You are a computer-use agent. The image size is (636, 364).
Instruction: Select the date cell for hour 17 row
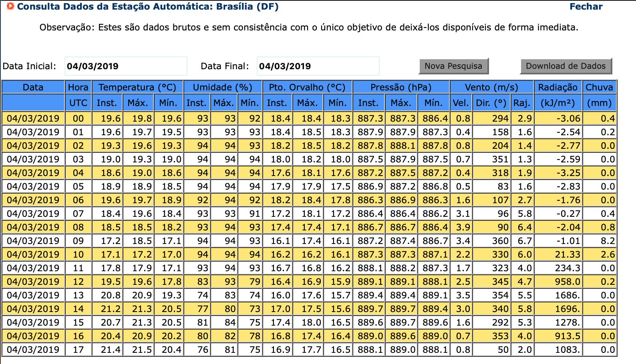point(33,350)
